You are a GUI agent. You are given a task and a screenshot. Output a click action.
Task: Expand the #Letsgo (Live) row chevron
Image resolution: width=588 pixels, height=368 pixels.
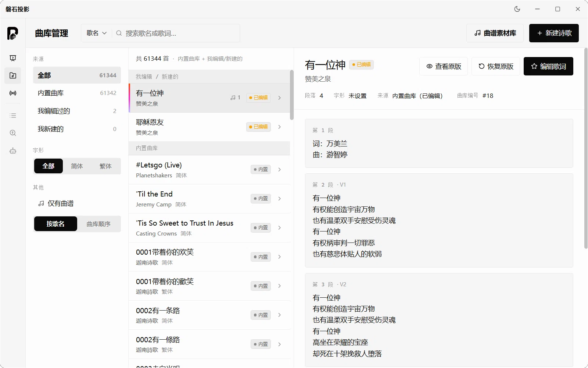(280, 169)
